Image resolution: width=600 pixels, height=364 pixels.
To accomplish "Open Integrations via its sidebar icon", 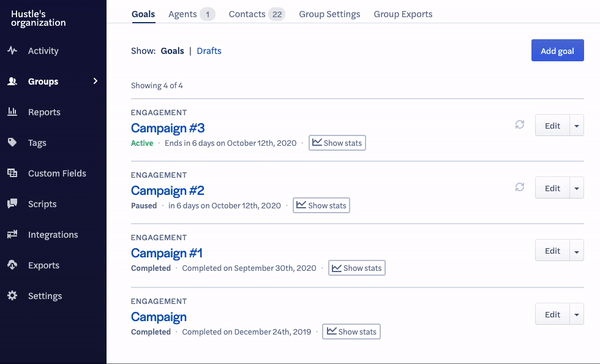I will click(12, 234).
